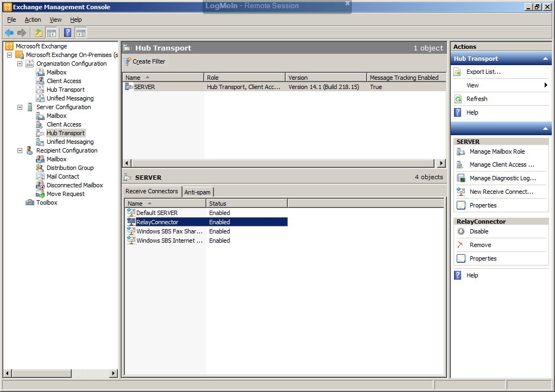555x392 pixels.
Task: Collapse the Organization Configuration node
Action: pos(20,64)
